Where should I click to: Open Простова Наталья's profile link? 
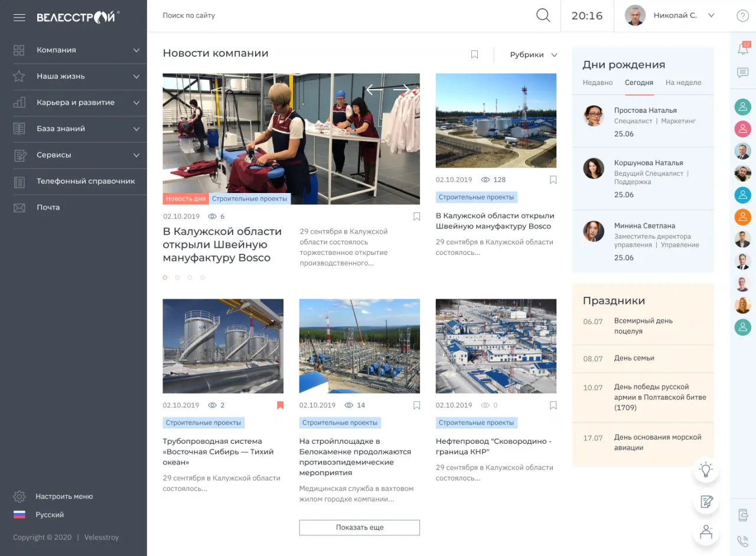(645, 110)
